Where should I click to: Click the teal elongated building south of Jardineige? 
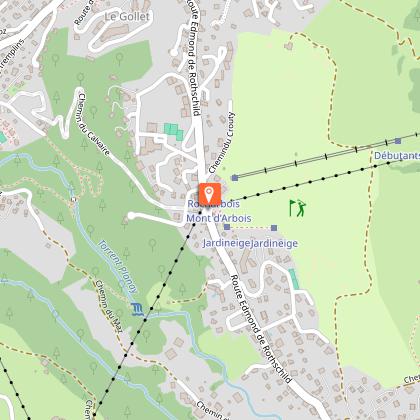pos(294,279)
